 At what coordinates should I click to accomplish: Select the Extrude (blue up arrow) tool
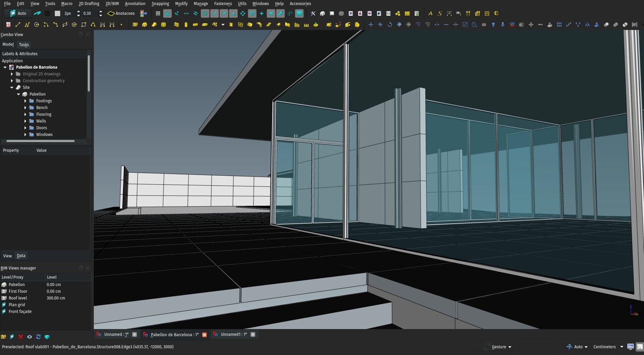493,24
